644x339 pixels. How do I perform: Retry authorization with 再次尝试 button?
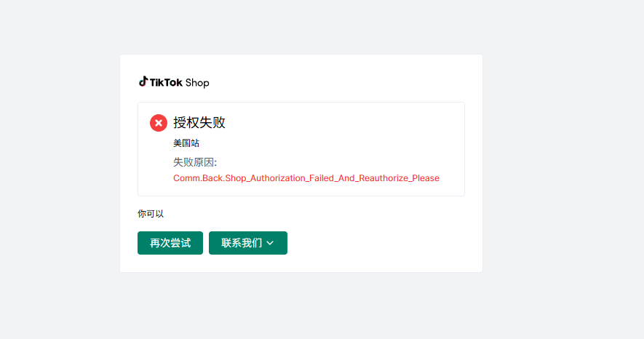click(x=170, y=243)
